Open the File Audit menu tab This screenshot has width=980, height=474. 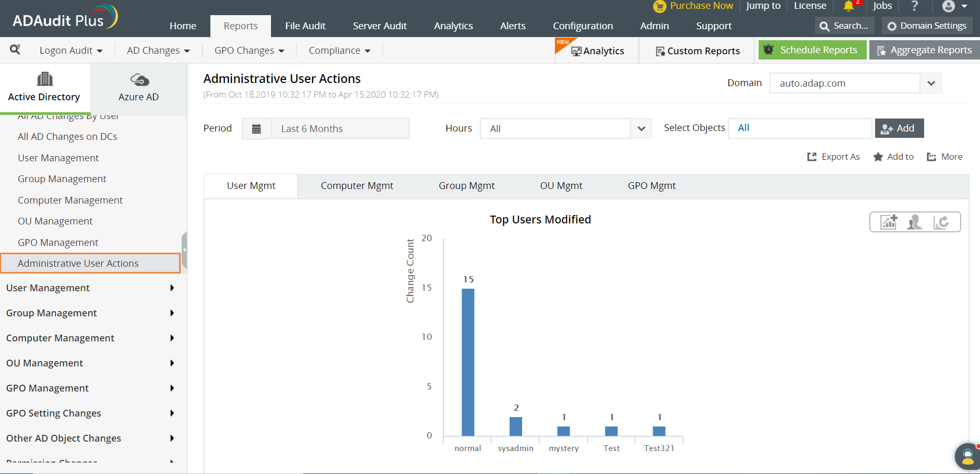tap(305, 26)
